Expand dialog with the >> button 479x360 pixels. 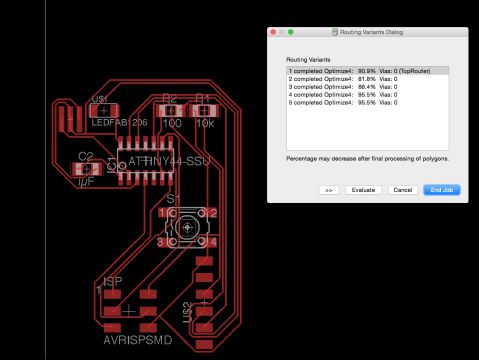click(329, 190)
